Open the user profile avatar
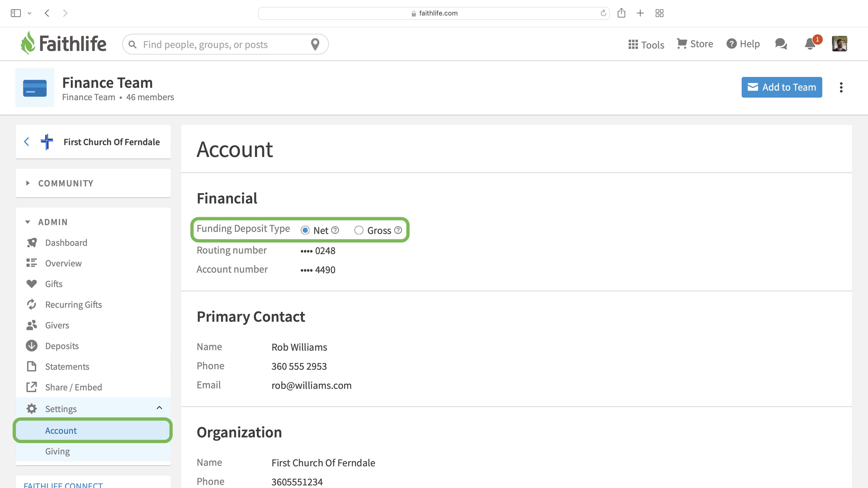868x488 pixels. coord(839,44)
